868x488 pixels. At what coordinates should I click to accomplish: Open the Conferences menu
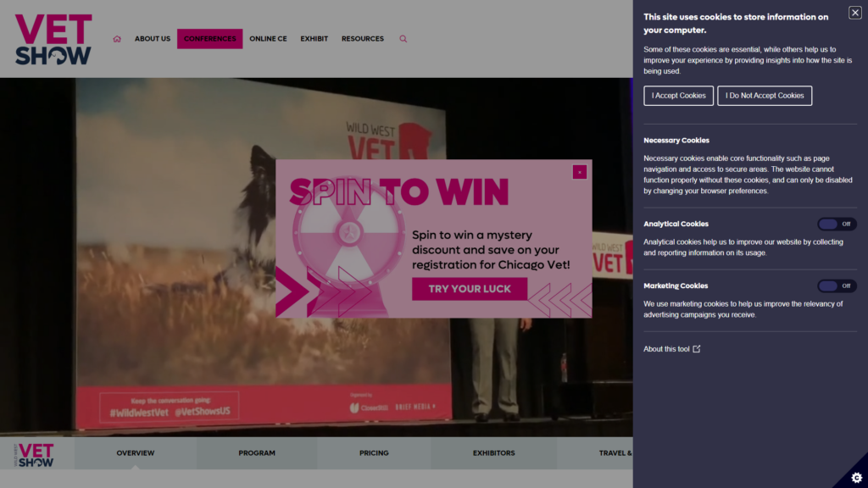pos(210,39)
